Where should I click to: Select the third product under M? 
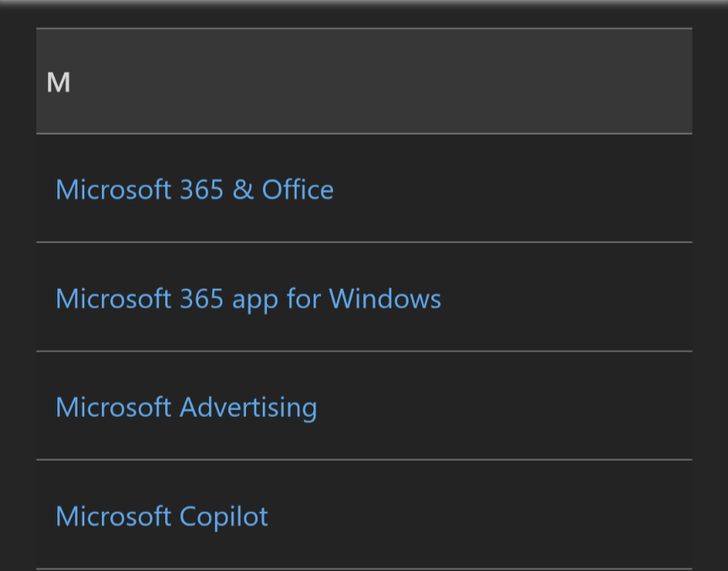click(x=186, y=408)
